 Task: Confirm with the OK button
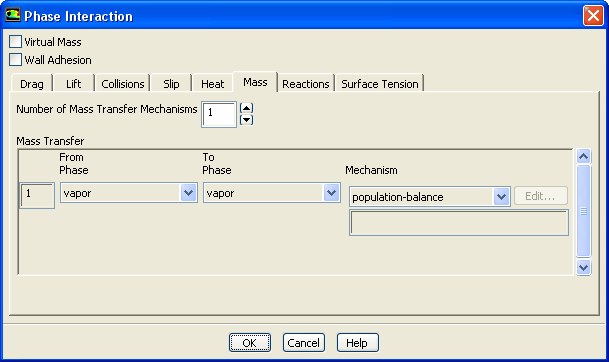coord(250,343)
